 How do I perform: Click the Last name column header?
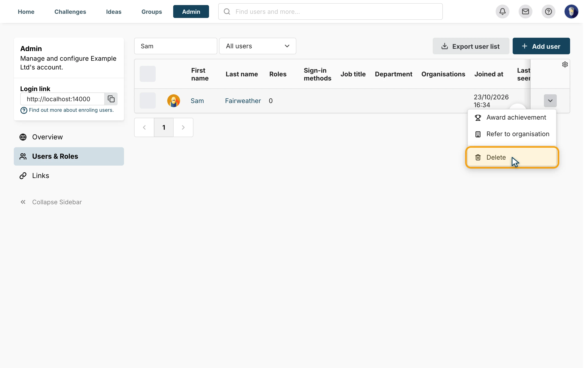coord(242,74)
